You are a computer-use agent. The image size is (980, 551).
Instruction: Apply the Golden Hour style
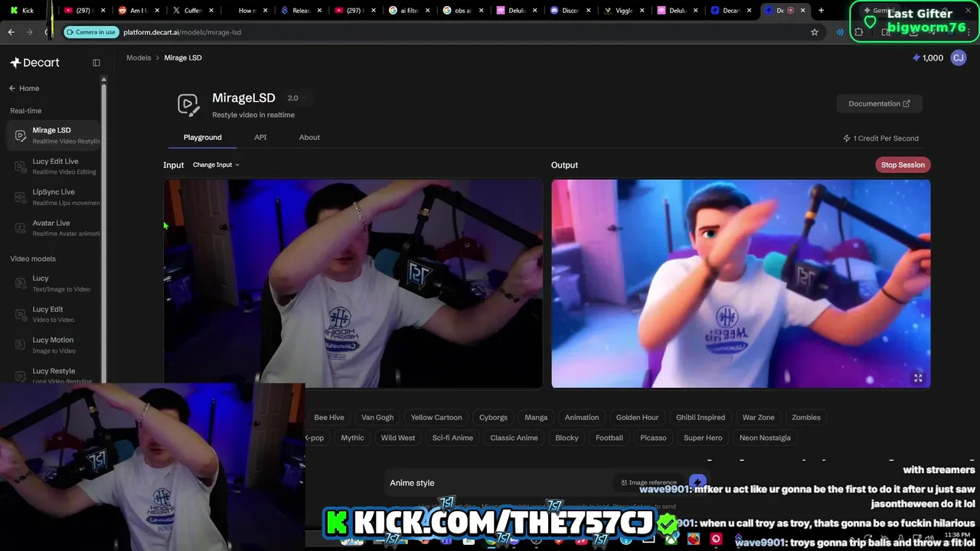coord(637,417)
